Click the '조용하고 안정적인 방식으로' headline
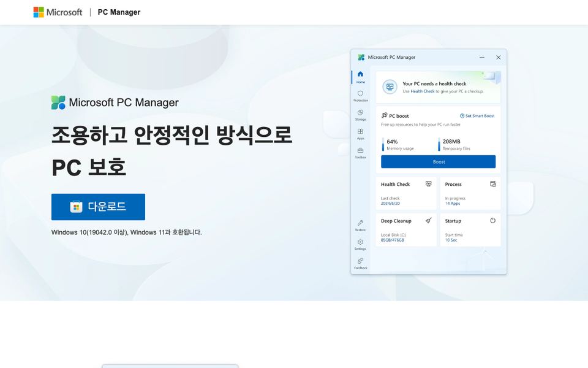The height and width of the screenshot is (368, 588). [171, 135]
